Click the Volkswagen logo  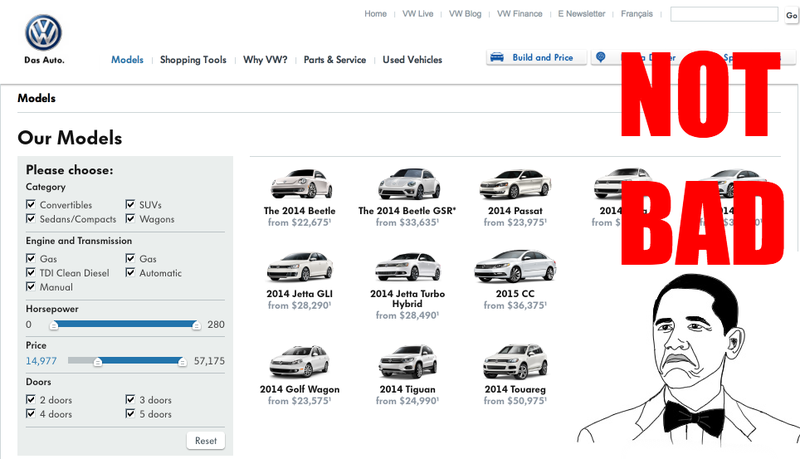[x=43, y=33]
